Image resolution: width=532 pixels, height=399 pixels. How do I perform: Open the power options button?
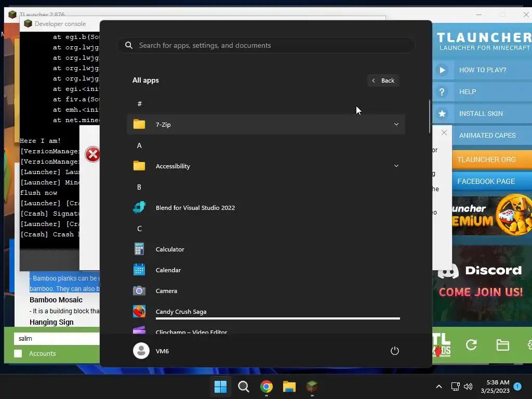click(395, 351)
